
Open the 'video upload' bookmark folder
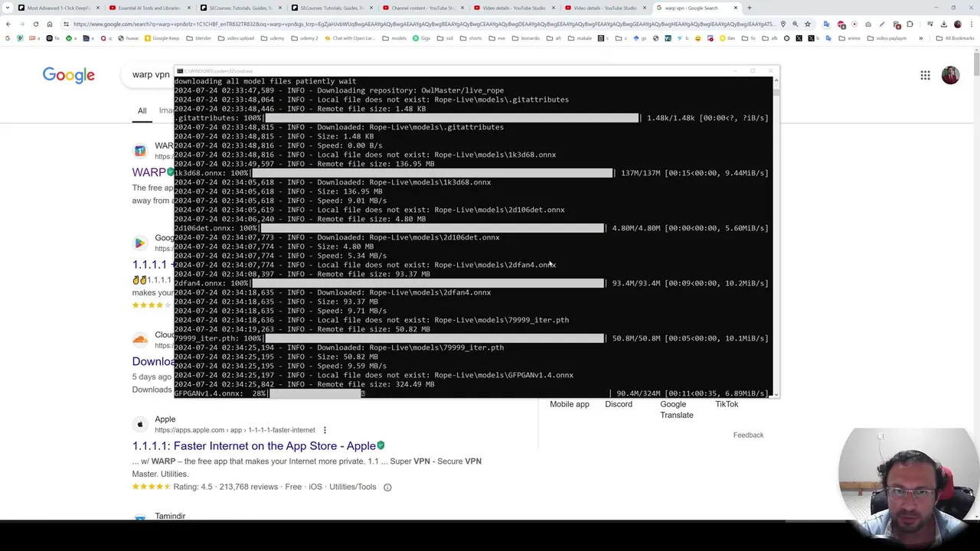237,38
